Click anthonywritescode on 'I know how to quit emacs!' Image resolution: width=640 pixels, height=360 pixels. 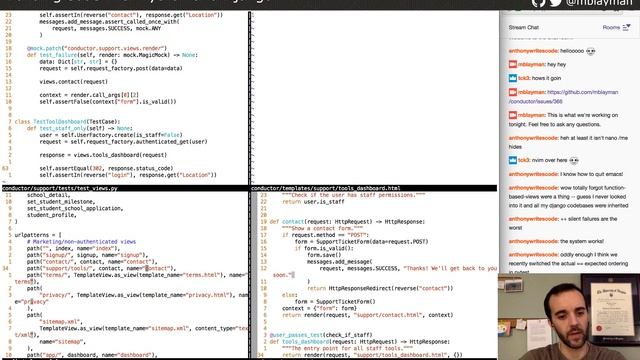tap(533, 174)
